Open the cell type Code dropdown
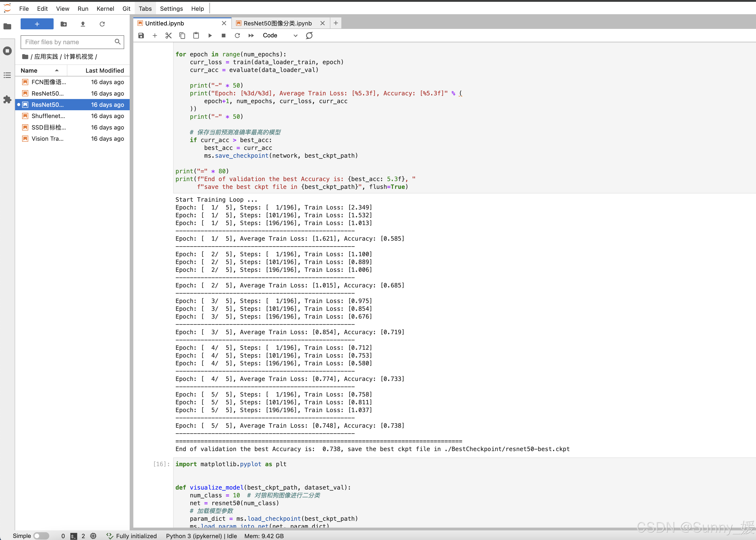 pos(280,36)
